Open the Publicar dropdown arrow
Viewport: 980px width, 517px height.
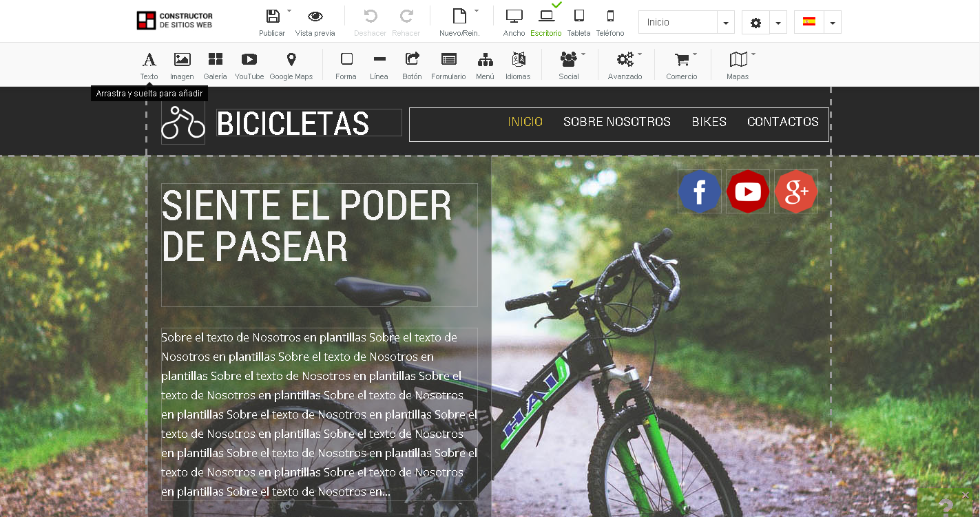[289, 11]
